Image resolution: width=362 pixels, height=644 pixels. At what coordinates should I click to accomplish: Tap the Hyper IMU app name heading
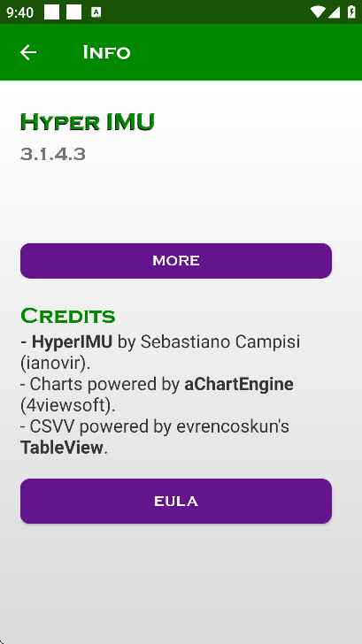pos(88,122)
